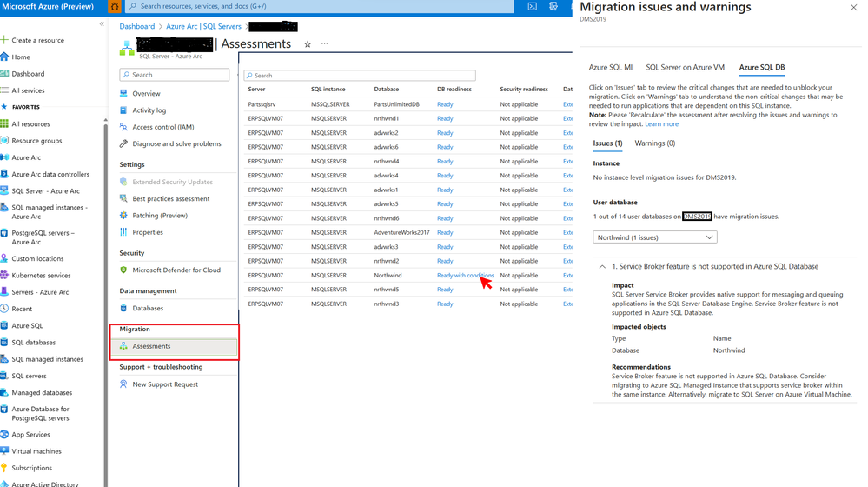Open Servers - Azure Arc
The width and height of the screenshot is (868, 487).
[x=40, y=292]
